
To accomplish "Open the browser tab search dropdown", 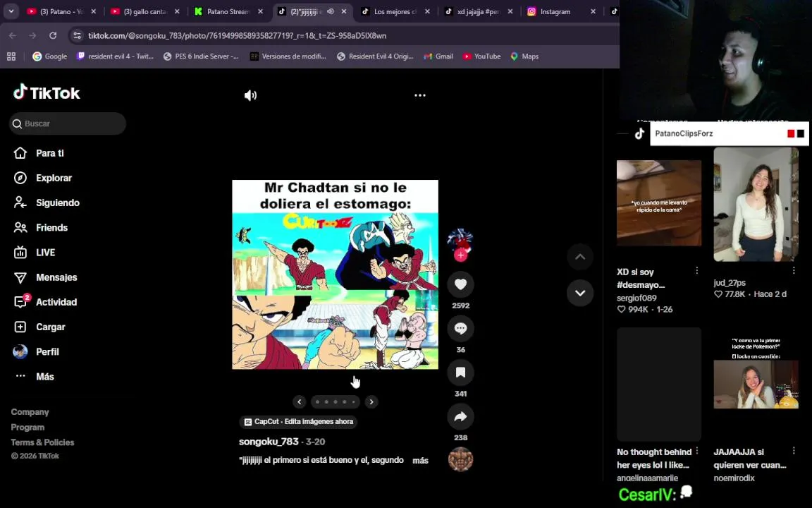I will coord(11,11).
